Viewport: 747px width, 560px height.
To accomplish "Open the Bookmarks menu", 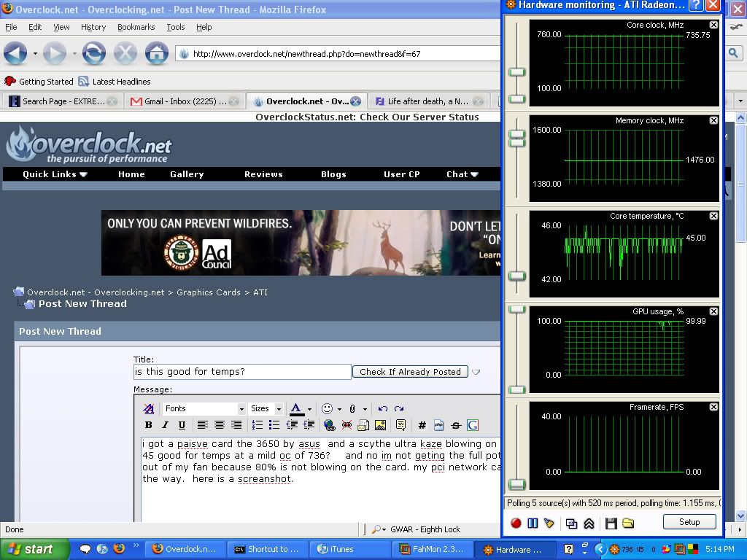I will click(136, 27).
